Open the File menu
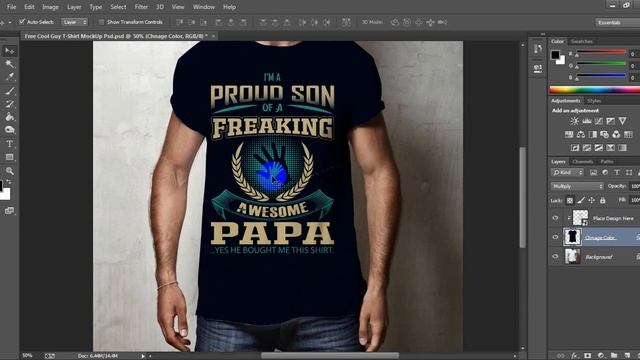 tap(11, 7)
